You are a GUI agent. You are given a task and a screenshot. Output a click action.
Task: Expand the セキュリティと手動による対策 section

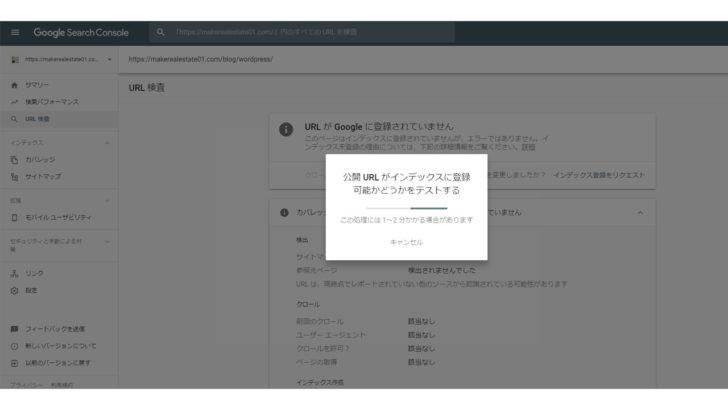107,241
